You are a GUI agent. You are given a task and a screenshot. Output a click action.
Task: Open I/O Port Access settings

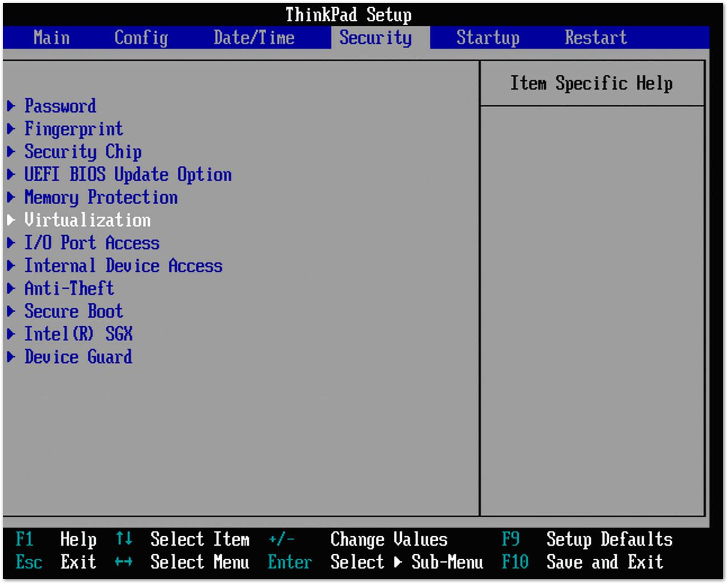click(x=91, y=243)
